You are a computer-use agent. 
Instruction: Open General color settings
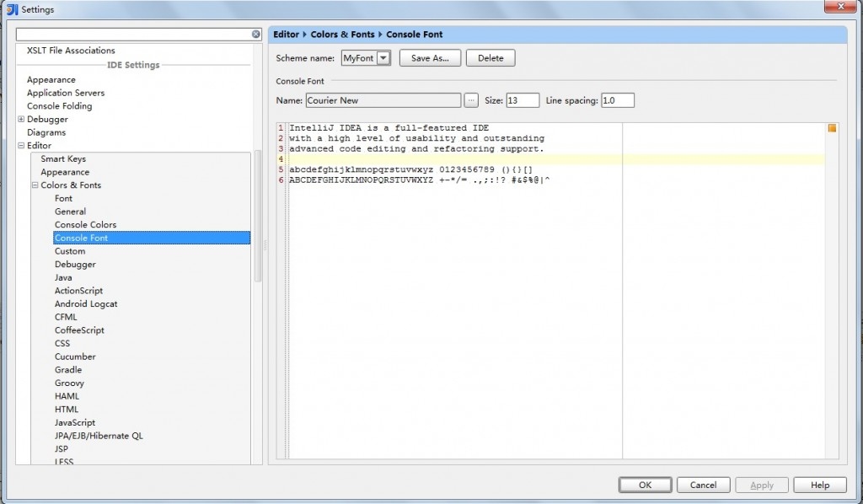click(70, 212)
